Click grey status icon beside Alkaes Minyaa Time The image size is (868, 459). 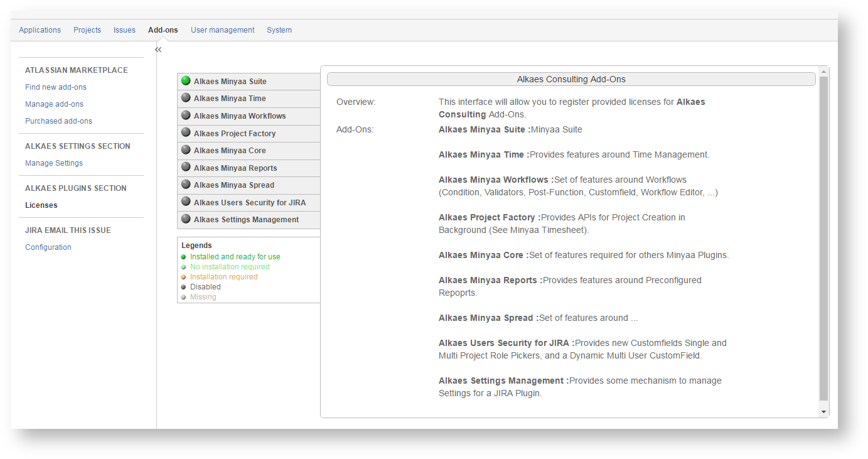[x=186, y=98]
